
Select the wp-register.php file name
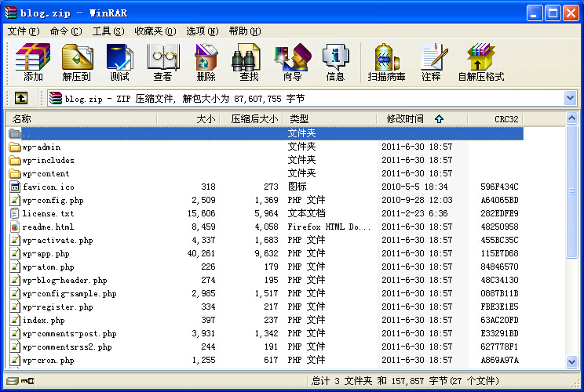point(57,307)
